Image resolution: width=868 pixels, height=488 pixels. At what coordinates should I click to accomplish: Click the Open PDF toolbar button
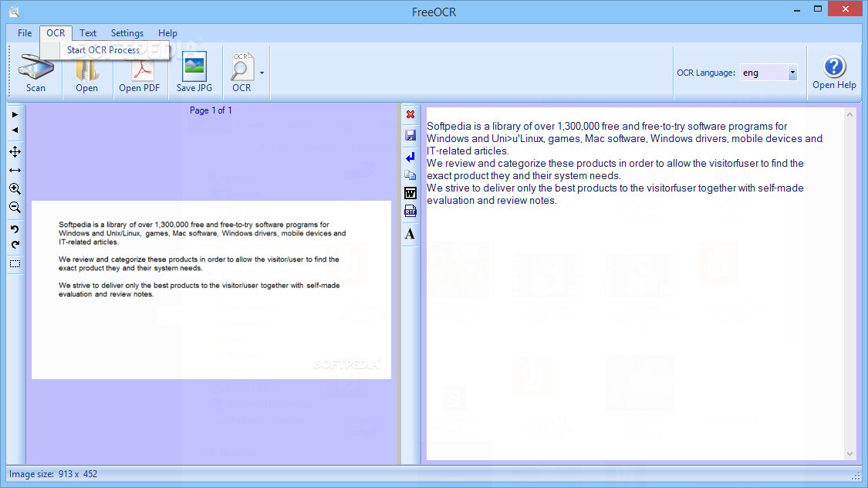[x=140, y=73]
